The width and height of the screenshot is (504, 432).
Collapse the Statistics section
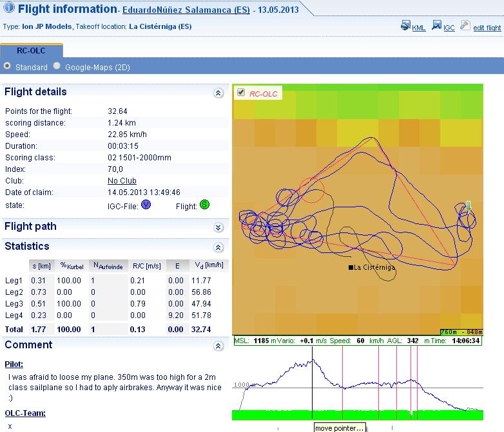218,247
